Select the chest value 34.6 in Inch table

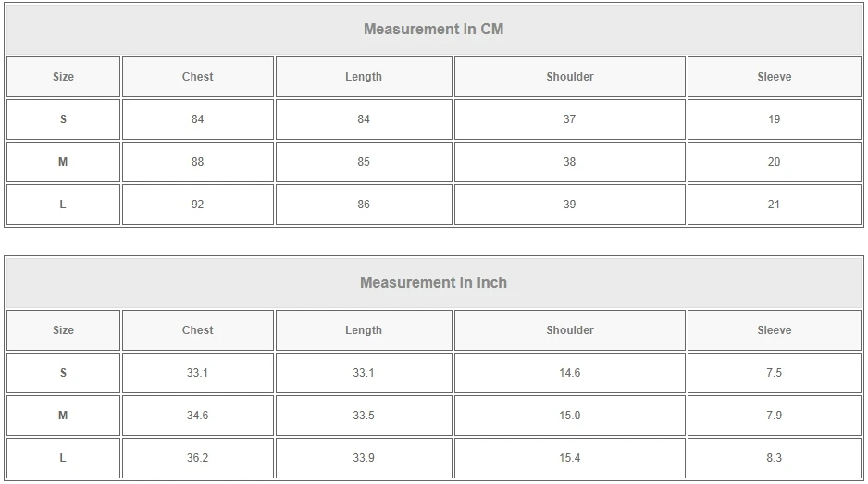(x=197, y=416)
